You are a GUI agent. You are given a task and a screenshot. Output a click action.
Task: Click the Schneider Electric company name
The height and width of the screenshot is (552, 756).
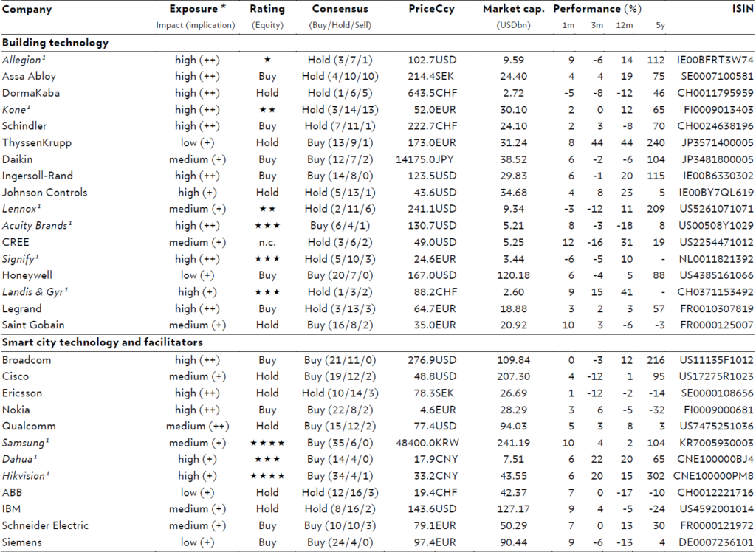pyautogui.click(x=45, y=525)
